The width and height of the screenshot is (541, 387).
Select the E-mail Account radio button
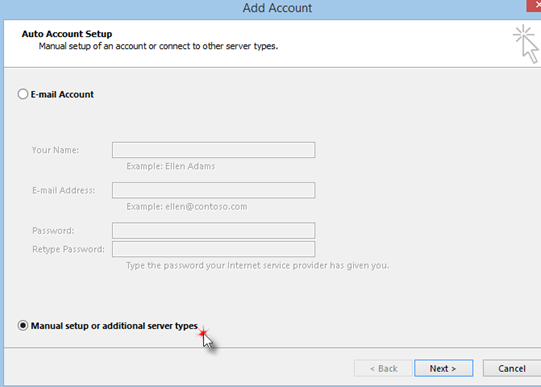pyautogui.click(x=23, y=94)
